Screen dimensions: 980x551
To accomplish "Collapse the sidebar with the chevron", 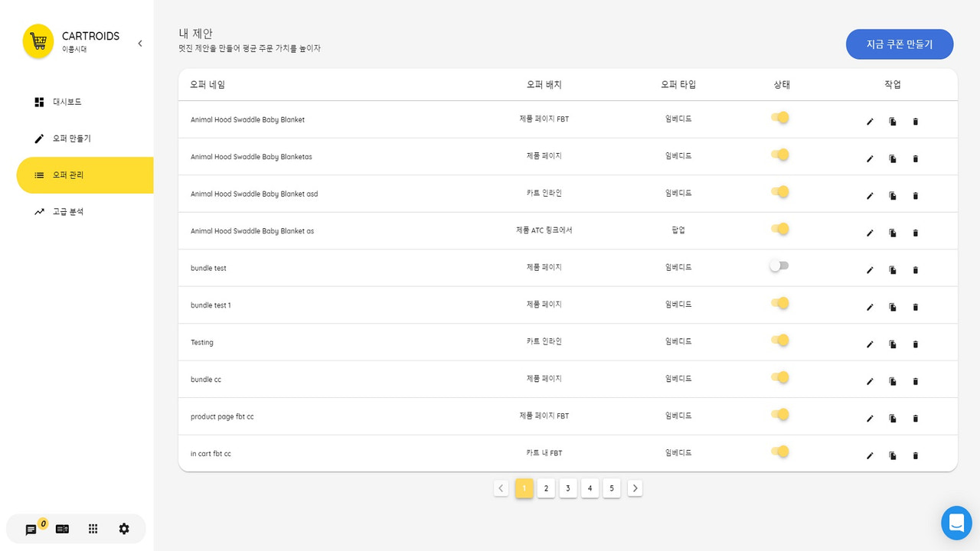I will tap(140, 44).
